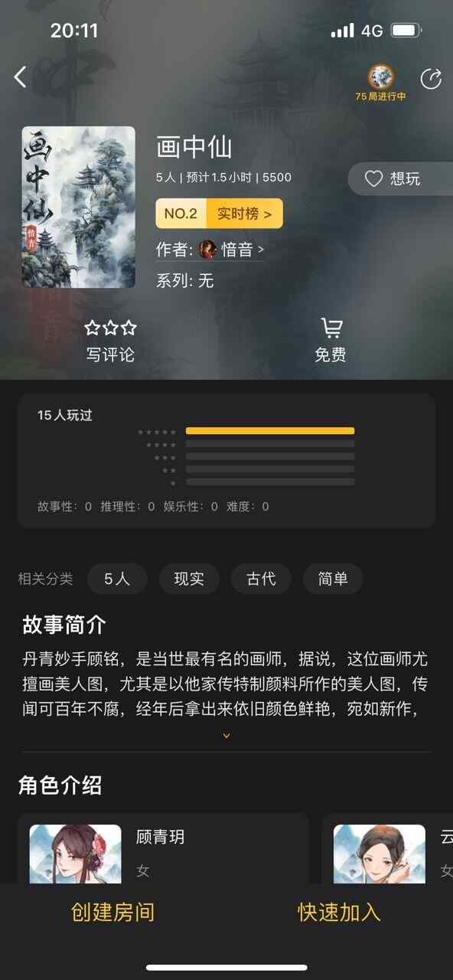Viewport: 453px width, 980px height.
Task: Select the 简单 difficulty tag
Action: tap(333, 579)
